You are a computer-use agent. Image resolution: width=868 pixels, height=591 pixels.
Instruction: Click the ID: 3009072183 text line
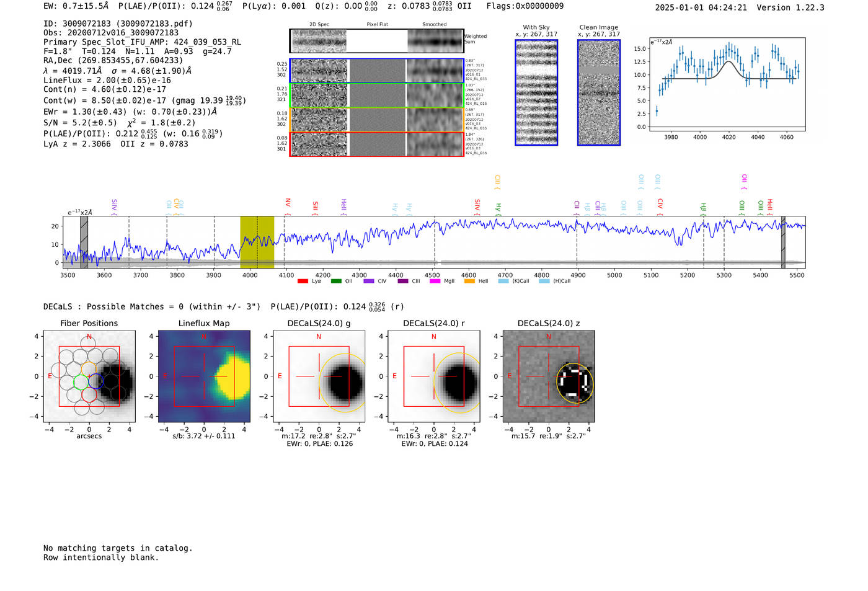click(118, 24)
